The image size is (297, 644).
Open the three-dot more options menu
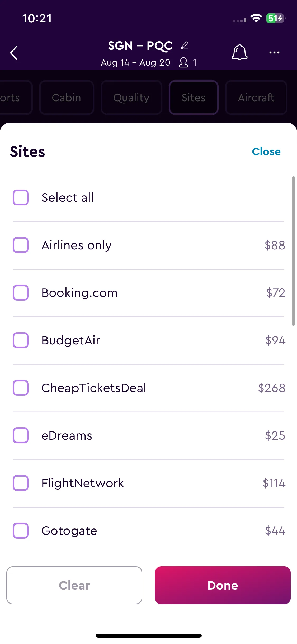coord(274,53)
